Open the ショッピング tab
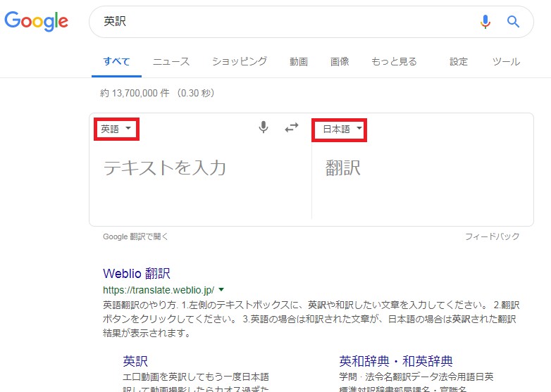Image resolution: width=551 pixels, height=392 pixels. (x=240, y=62)
